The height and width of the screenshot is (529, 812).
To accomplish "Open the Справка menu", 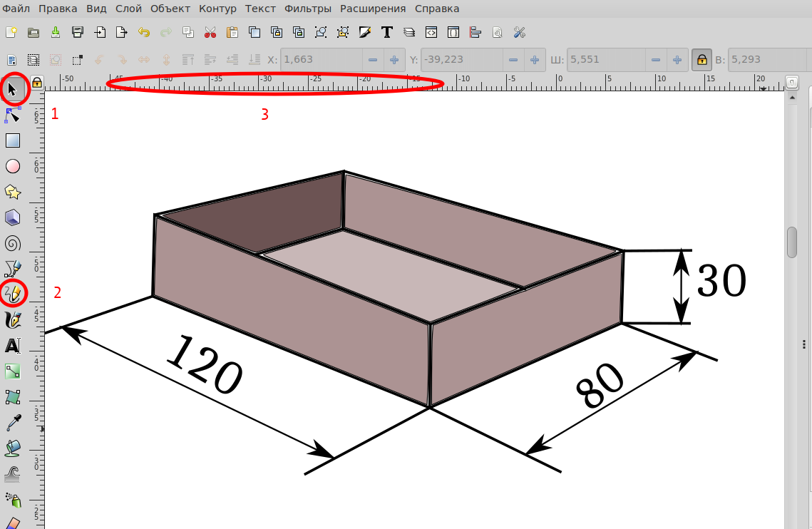I will click(x=437, y=9).
